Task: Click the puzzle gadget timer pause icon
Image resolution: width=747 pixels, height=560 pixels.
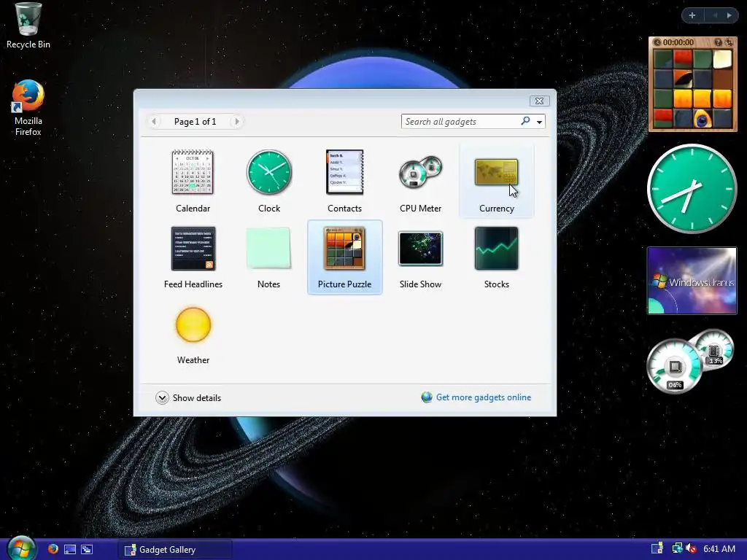Action: [657, 42]
